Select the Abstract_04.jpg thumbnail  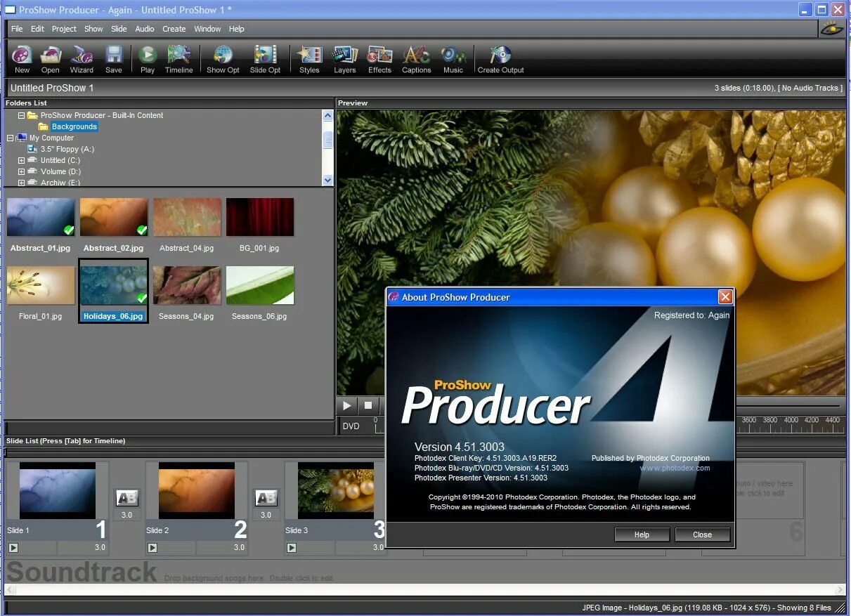(187, 217)
